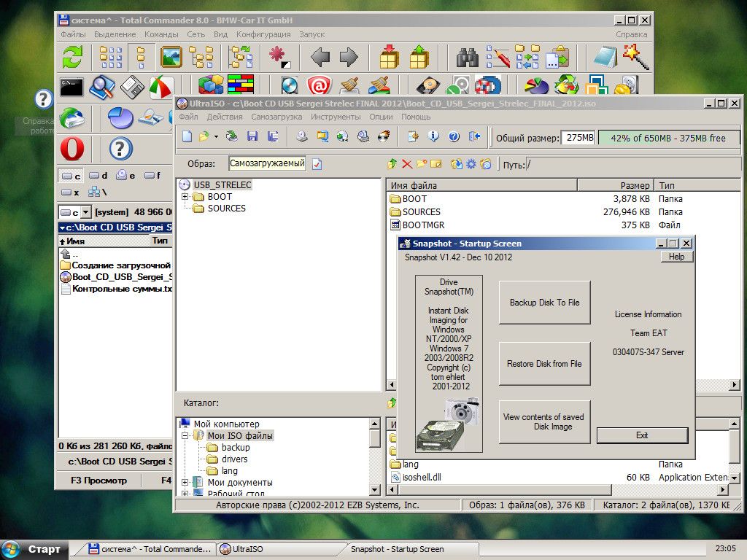Click the Exit button in Snapshot
The height and width of the screenshot is (560, 747).
pos(642,435)
